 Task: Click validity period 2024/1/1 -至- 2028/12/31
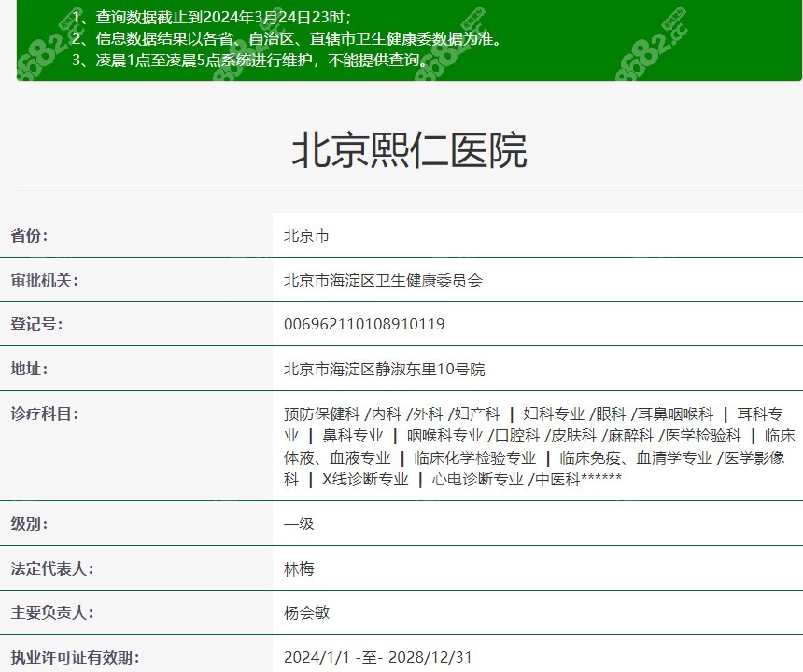pyautogui.click(x=377, y=657)
